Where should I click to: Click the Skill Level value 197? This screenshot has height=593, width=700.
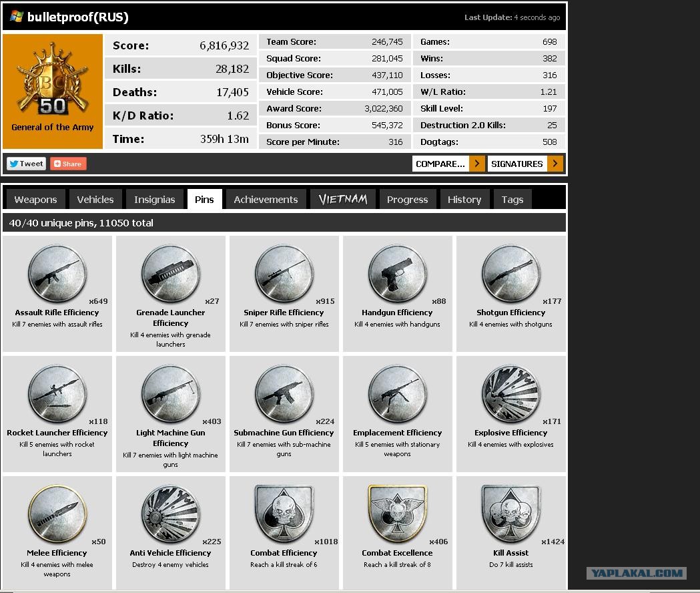[550, 108]
